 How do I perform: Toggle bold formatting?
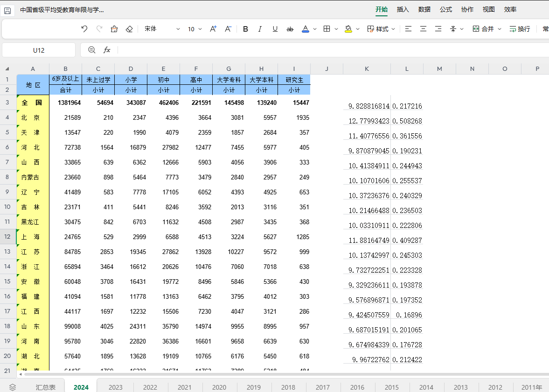coord(245,29)
